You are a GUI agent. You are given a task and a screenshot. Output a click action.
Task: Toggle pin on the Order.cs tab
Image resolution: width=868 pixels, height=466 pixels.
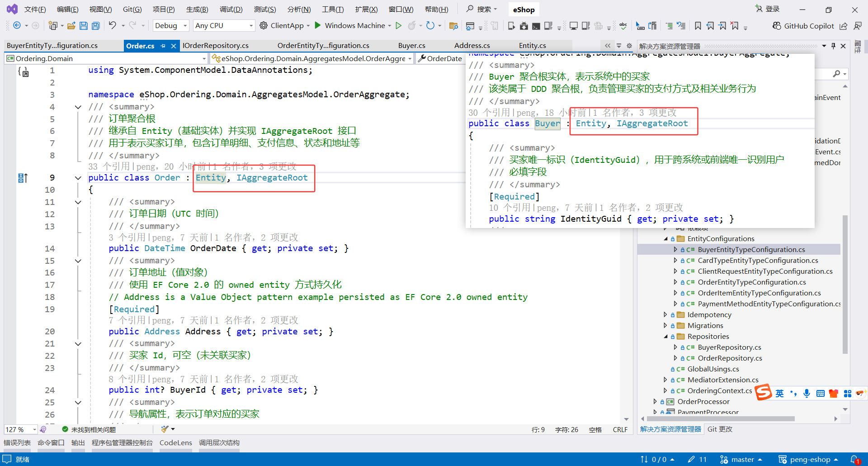point(163,46)
